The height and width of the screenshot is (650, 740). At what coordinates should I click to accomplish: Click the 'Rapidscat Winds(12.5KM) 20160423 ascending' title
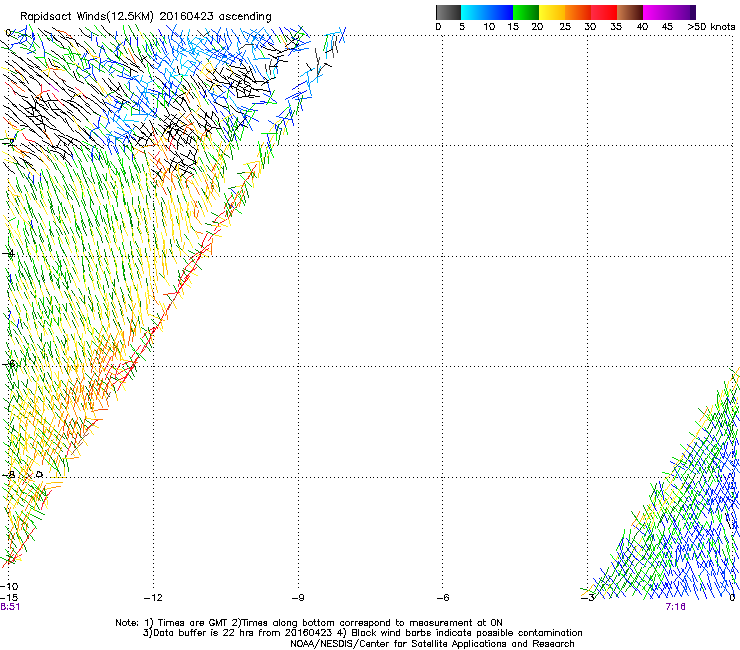pos(146,17)
